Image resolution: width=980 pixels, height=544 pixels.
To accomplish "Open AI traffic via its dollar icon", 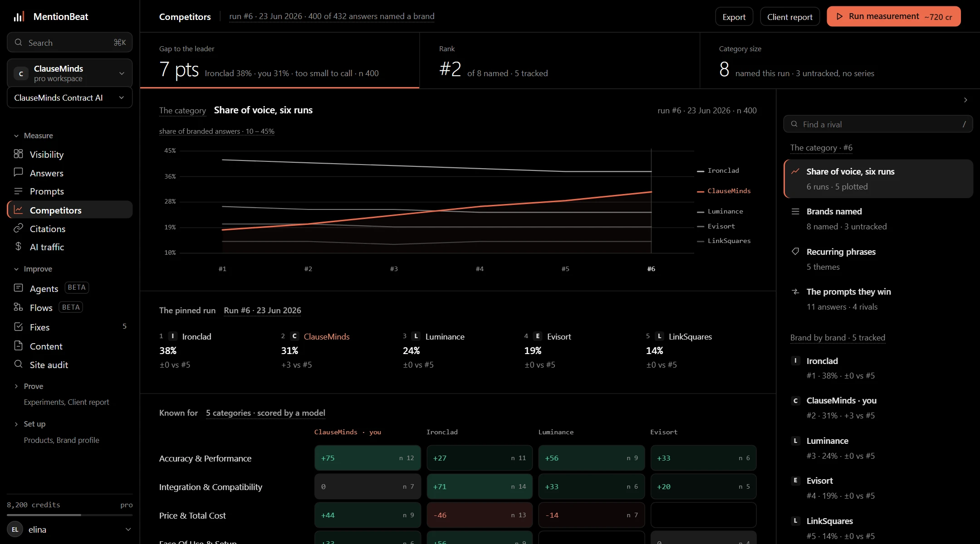I will [x=18, y=247].
